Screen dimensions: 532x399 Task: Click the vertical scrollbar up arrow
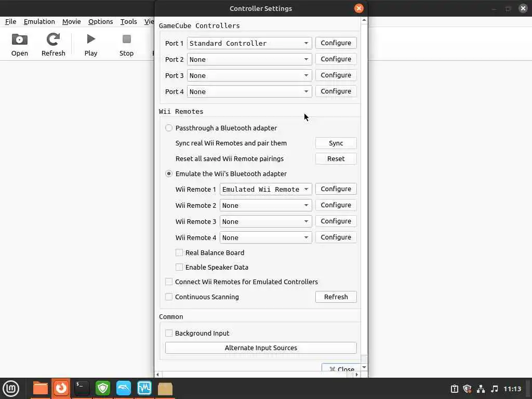pyautogui.click(x=364, y=20)
